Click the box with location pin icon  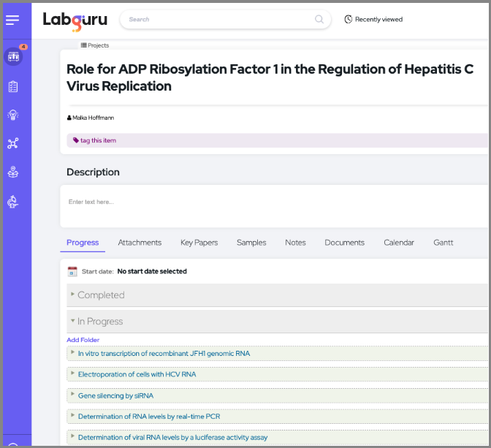13,172
